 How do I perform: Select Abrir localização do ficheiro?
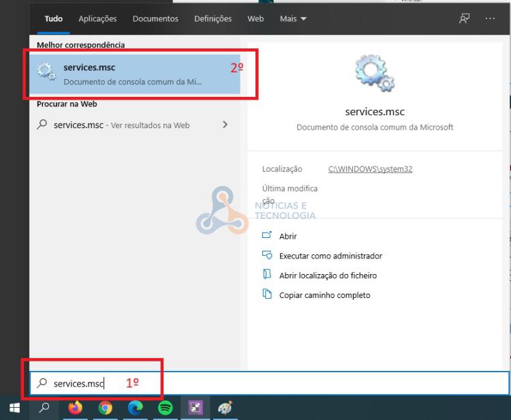point(328,275)
